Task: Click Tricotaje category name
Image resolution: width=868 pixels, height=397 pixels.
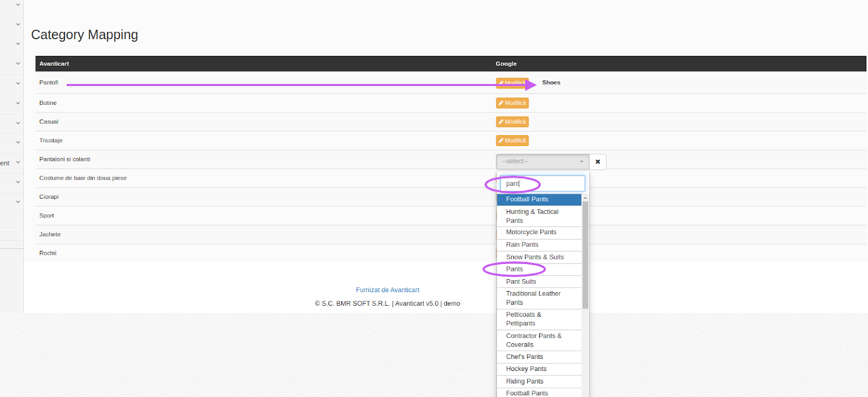Action: coord(51,140)
